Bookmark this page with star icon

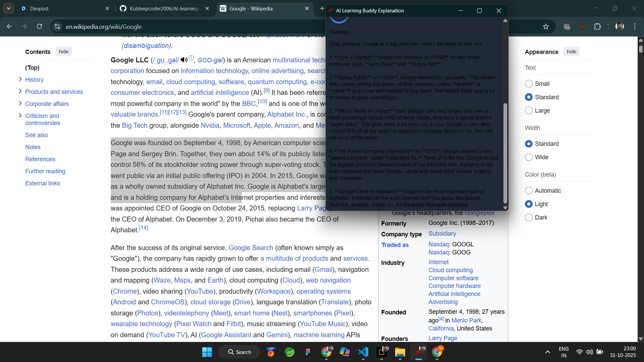coord(546,26)
